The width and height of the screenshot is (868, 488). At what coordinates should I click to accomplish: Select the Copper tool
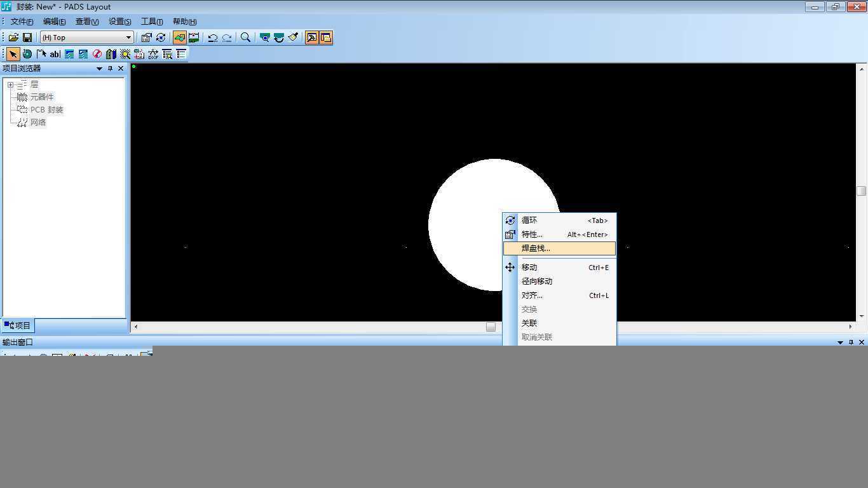coord(69,54)
